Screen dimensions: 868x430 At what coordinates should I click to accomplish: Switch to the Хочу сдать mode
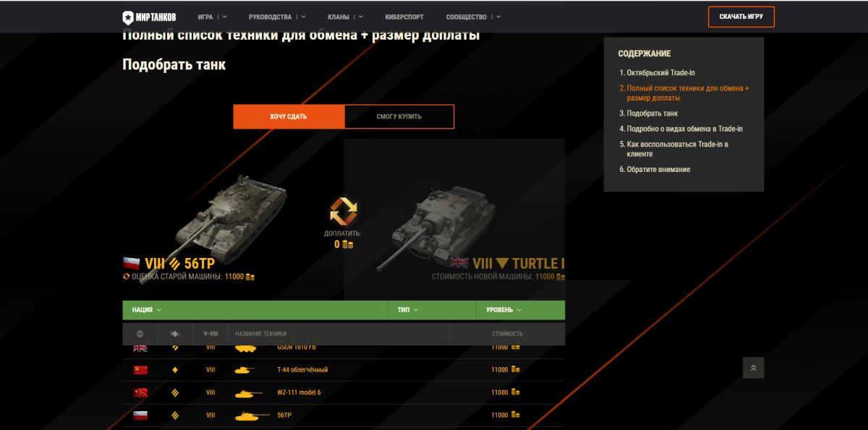(x=289, y=116)
